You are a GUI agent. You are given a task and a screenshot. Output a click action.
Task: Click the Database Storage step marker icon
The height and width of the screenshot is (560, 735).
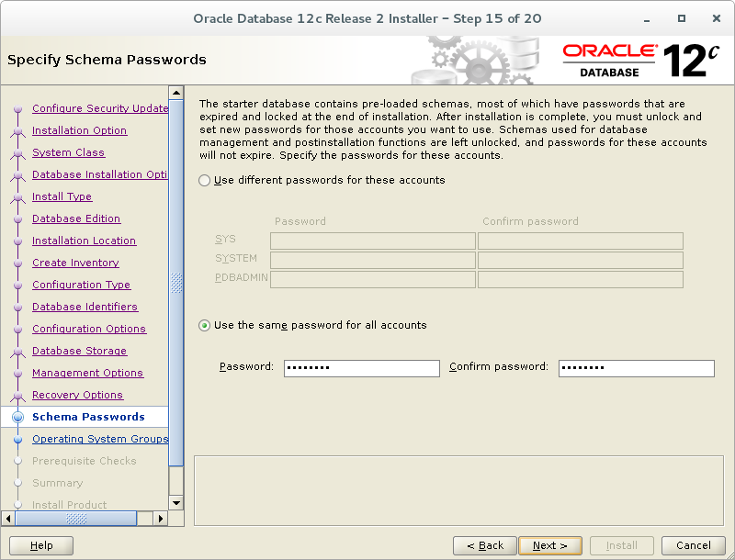pyautogui.click(x=17, y=353)
